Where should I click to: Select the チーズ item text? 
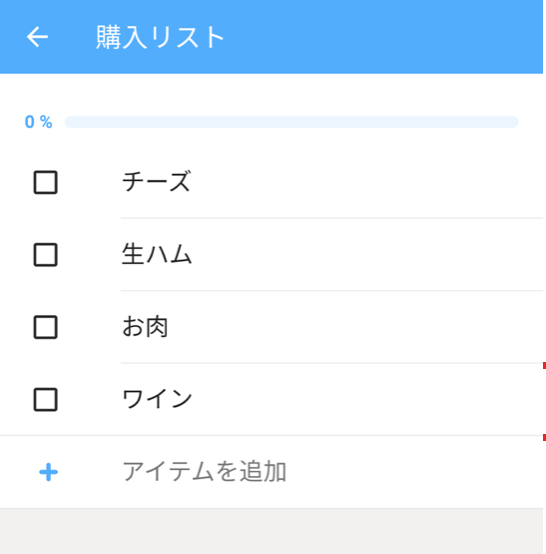click(156, 182)
